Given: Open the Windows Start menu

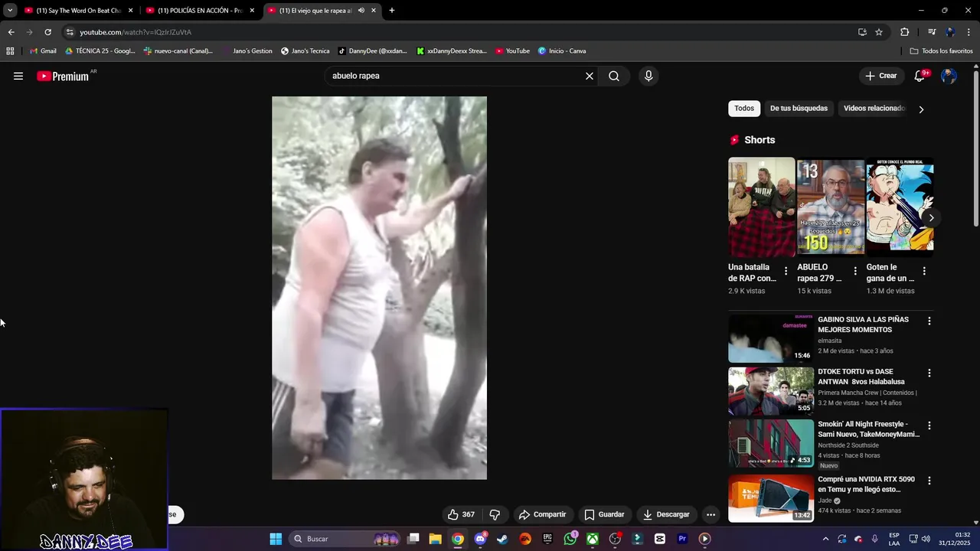Looking at the screenshot, I should click(276, 539).
